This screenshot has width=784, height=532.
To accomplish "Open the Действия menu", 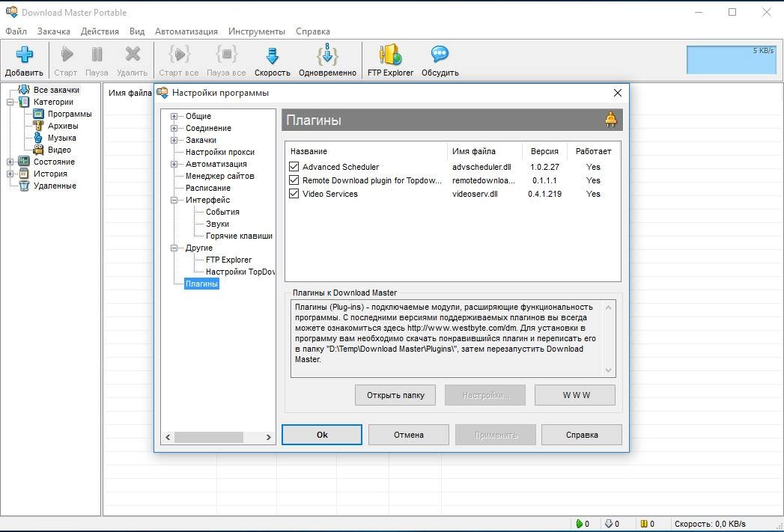I will 100,31.
